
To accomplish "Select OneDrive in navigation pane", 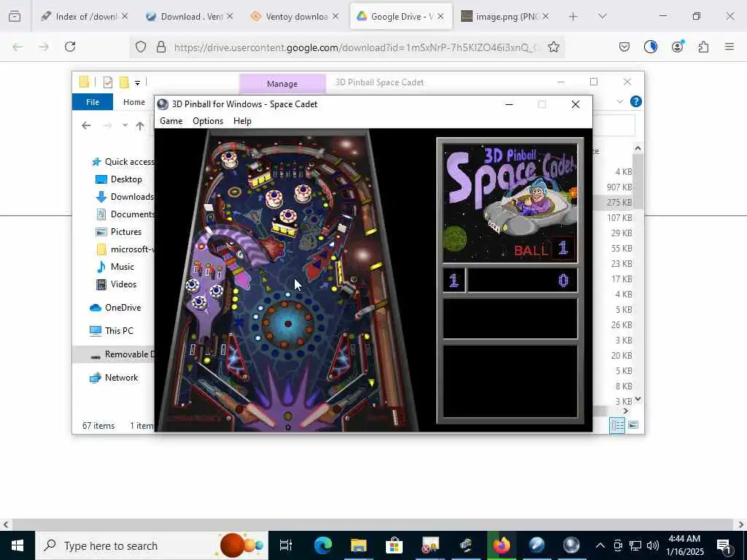I will [x=115, y=308].
